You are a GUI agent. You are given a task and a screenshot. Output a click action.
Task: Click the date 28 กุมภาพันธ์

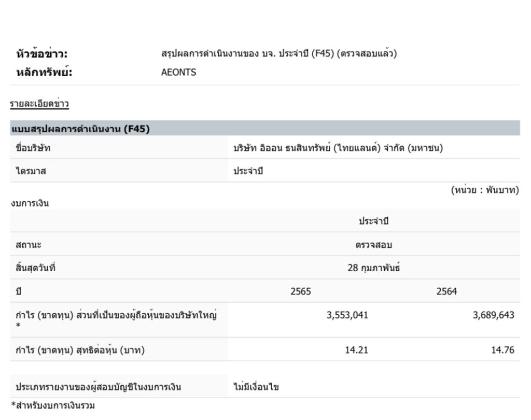click(x=373, y=268)
